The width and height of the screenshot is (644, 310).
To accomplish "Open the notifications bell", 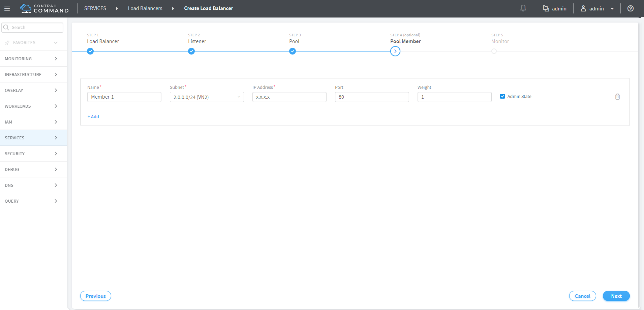I will 523,8.
